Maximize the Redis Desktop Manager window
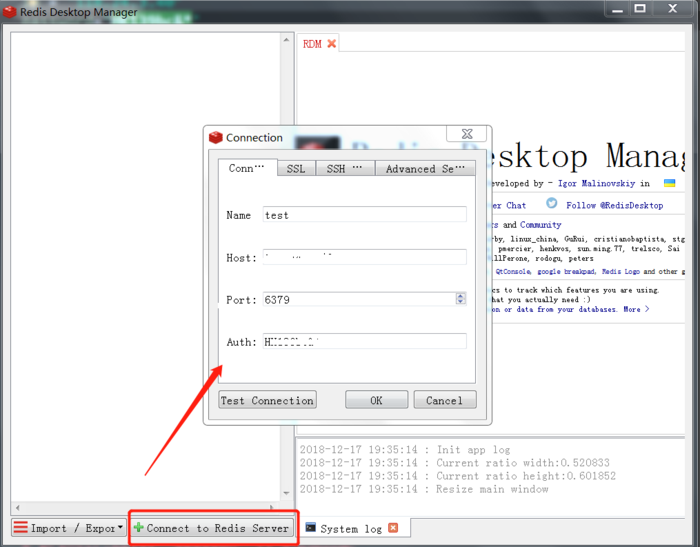700x547 pixels. (640, 8)
